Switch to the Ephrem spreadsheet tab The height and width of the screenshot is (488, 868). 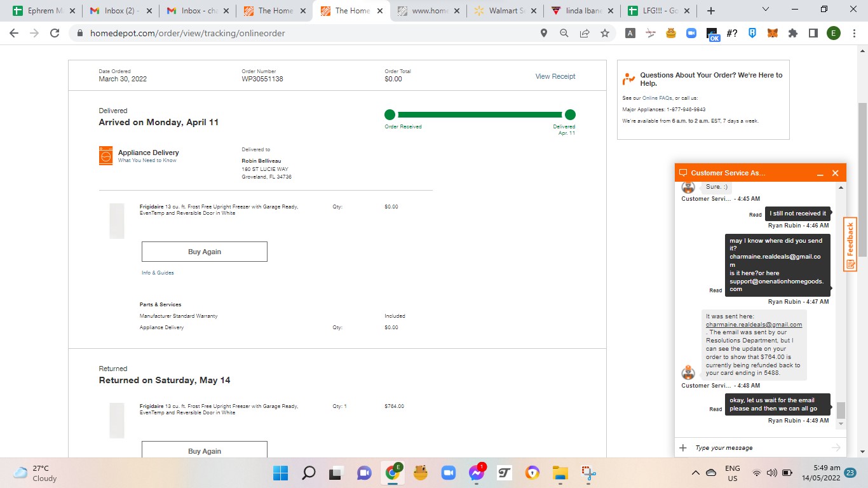[x=44, y=11]
